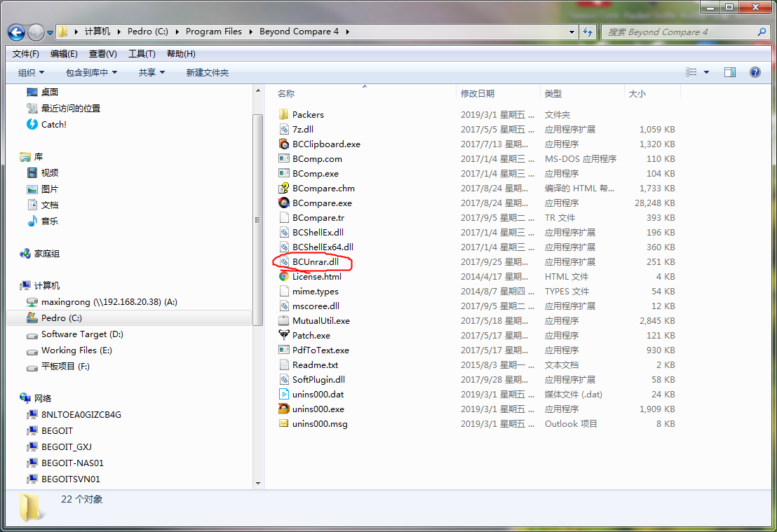Viewport: 777px width, 532px height.
Task: Open the 音乐 library
Action: [x=43, y=221]
